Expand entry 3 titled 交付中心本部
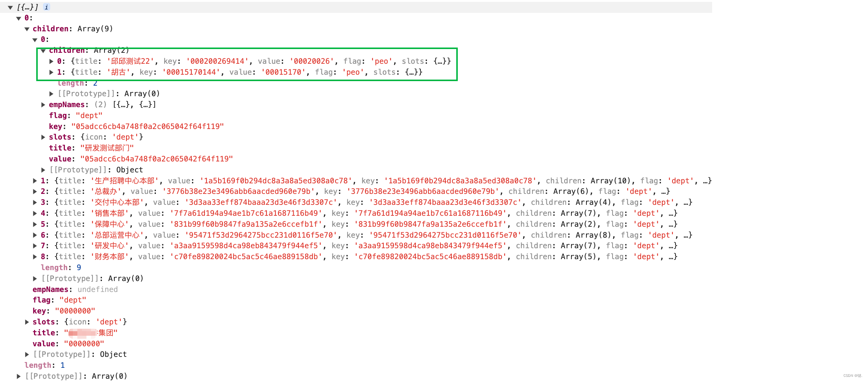The width and height of the screenshot is (868, 381). 35,203
